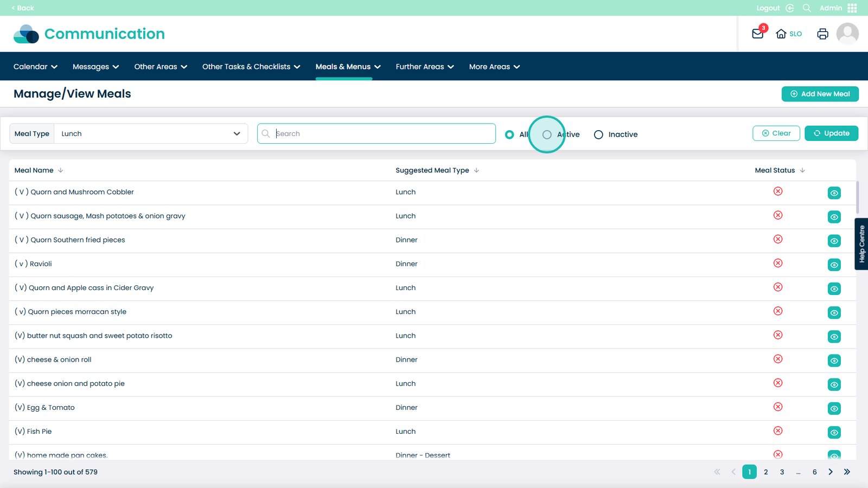Click red status icon for Ravioli row
Image resolution: width=868 pixels, height=488 pixels.
tap(778, 263)
